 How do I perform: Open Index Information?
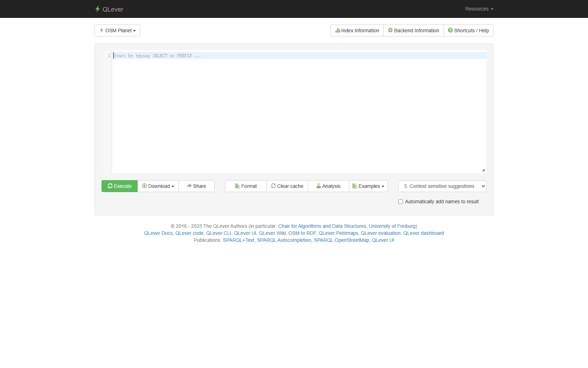pyautogui.click(x=357, y=30)
